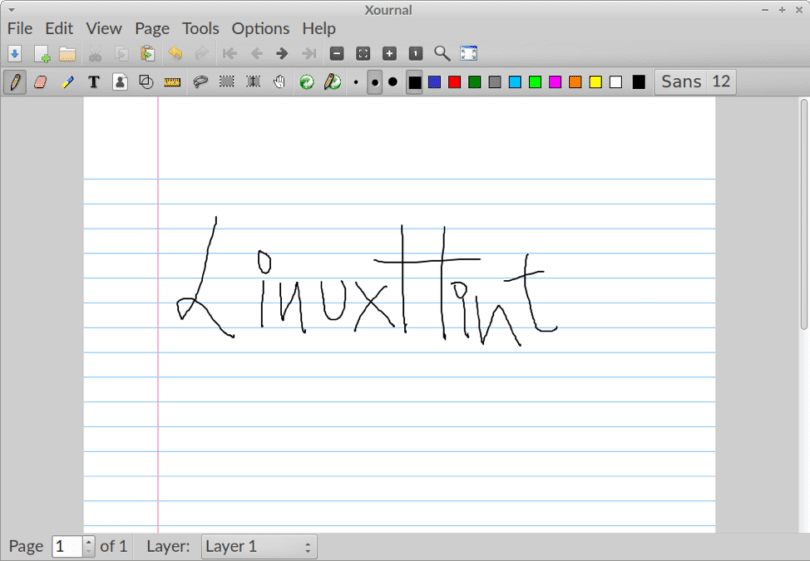Select the Text tool
810x561 pixels.
pyautogui.click(x=94, y=82)
